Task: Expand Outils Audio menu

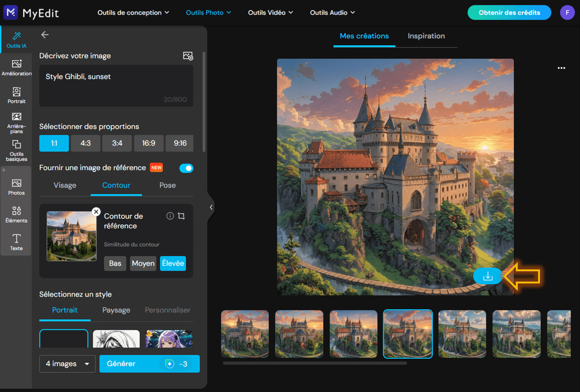Action: click(332, 12)
